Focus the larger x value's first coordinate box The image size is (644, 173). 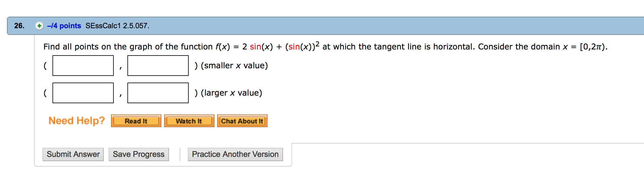pos(83,93)
